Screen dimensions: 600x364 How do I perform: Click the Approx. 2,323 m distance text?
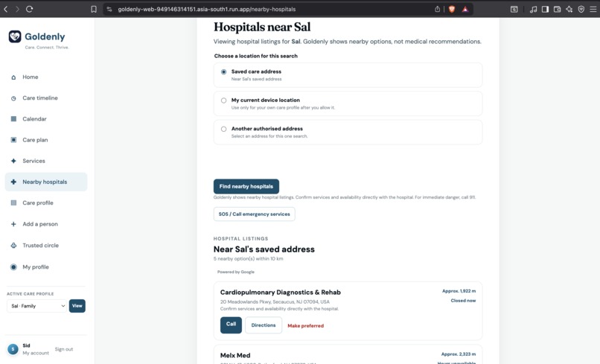pyautogui.click(x=459, y=354)
